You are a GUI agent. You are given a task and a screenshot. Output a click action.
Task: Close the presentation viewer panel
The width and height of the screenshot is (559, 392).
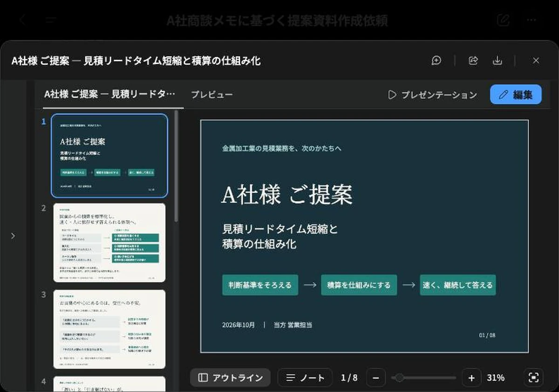point(536,61)
